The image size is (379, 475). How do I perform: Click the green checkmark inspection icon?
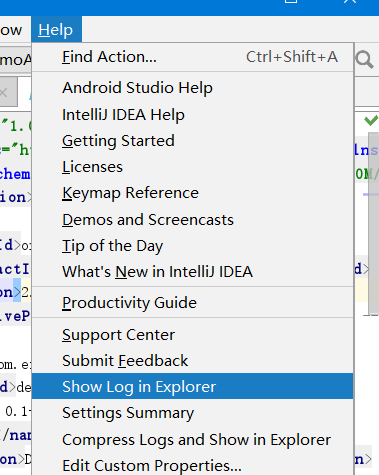point(371,120)
